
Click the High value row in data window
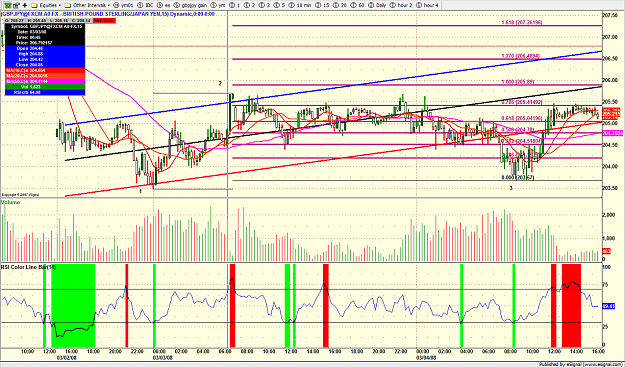click(x=45, y=54)
